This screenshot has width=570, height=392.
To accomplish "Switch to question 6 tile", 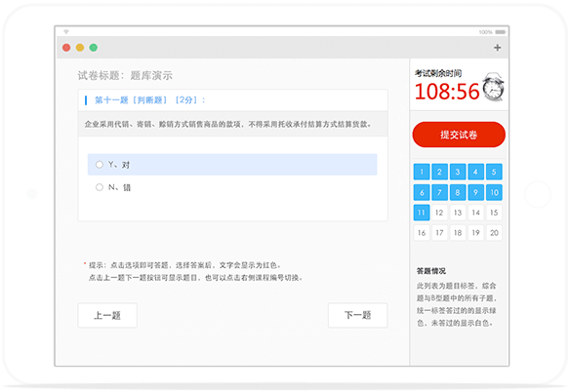I will point(422,192).
